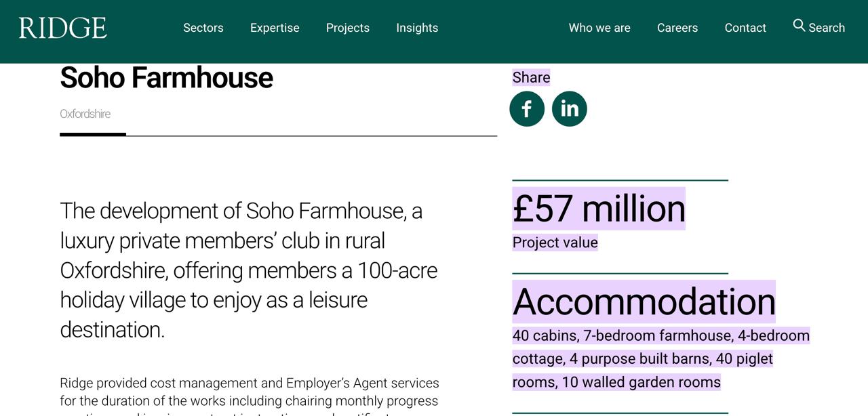
Task: Click the Ridge provided cost management paragraph
Action: pos(250,392)
